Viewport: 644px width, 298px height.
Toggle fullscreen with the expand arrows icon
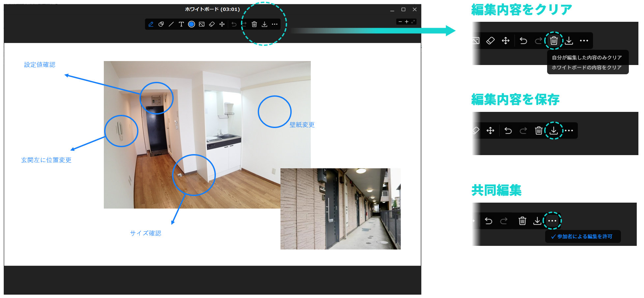(413, 22)
